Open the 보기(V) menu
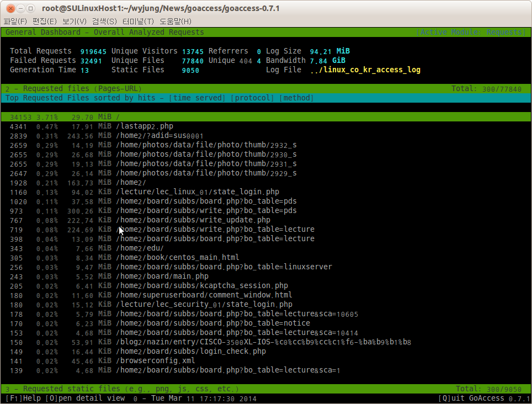Screen dimensions: 532x404 (75, 22)
